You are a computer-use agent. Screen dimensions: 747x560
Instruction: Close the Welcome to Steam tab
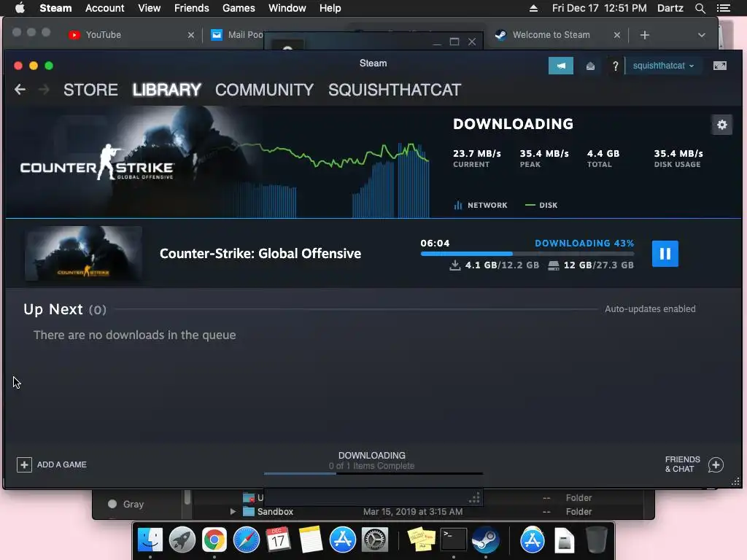pos(617,35)
